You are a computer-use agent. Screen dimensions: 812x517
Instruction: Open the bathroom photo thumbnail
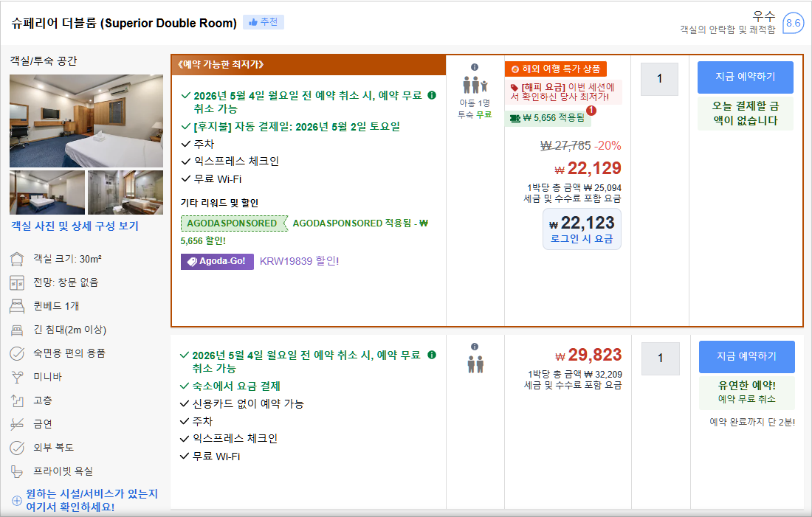(125, 192)
